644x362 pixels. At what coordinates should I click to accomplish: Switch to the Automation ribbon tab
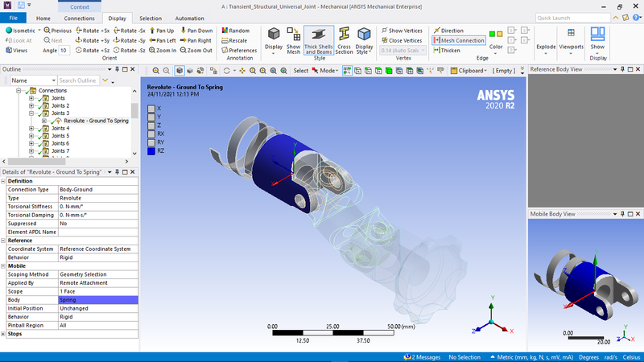pos(189,18)
